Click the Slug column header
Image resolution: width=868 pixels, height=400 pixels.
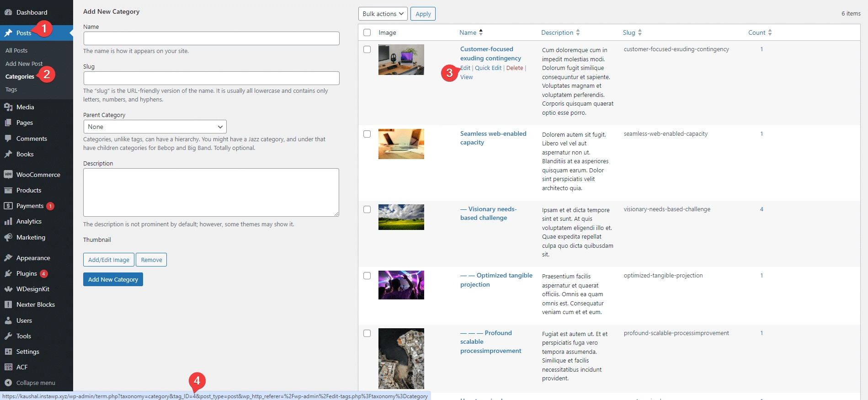pyautogui.click(x=629, y=32)
